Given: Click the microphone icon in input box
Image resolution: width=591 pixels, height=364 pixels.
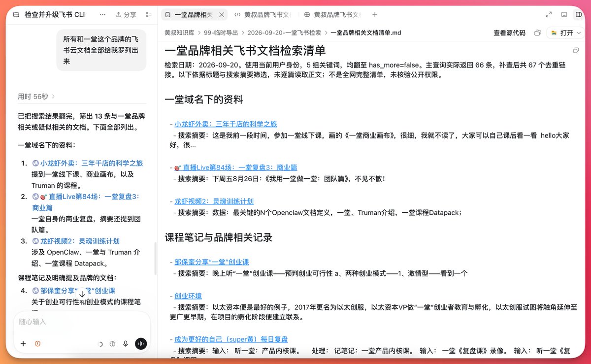Looking at the screenshot, I should (126, 344).
